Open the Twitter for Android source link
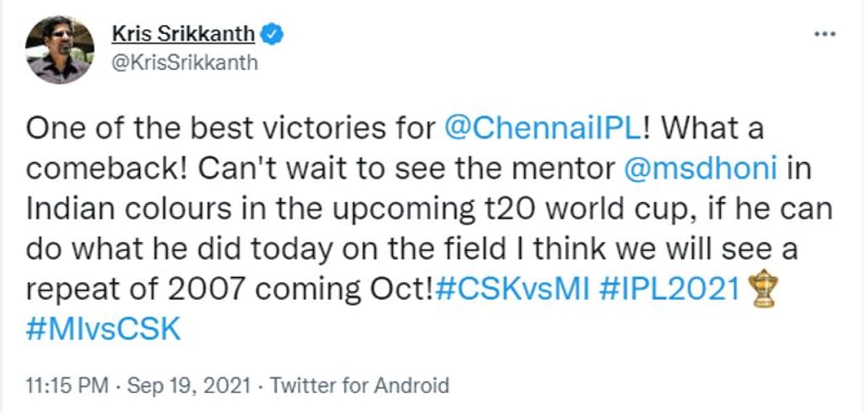 pyautogui.click(x=359, y=386)
